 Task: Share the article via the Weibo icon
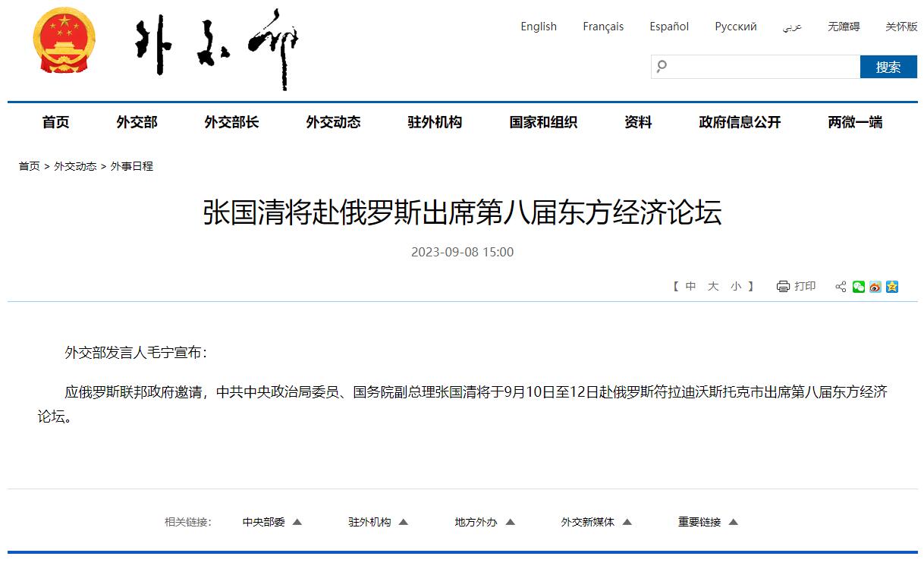(x=875, y=287)
